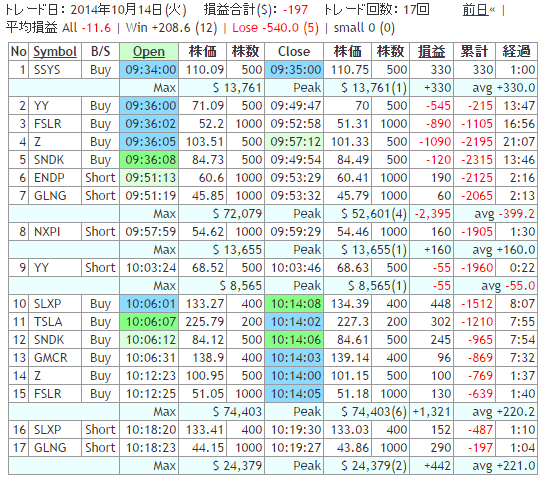
Task: Select close time 10:14:00
Action: pos(295,376)
